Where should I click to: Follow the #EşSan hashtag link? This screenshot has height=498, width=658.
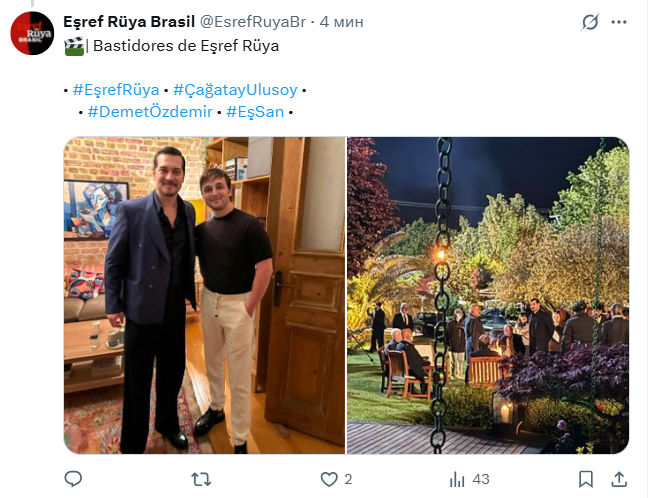pos(255,111)
